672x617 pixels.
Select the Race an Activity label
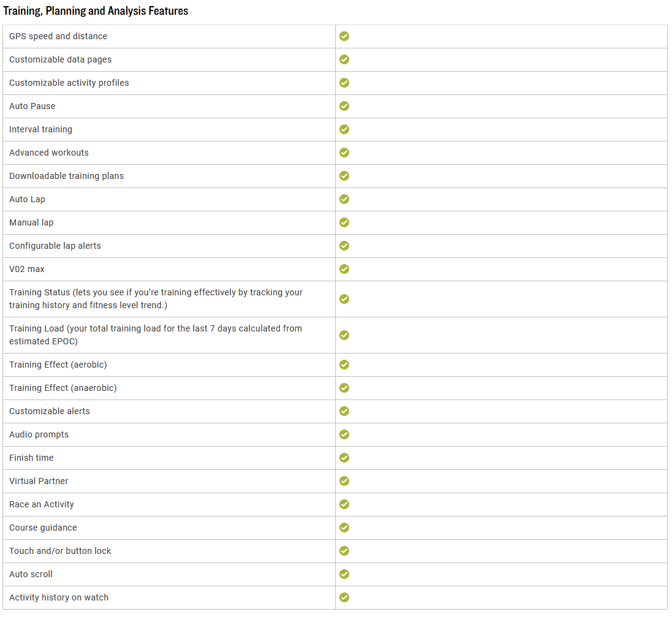pyautogui.click(x=42, y=504)
